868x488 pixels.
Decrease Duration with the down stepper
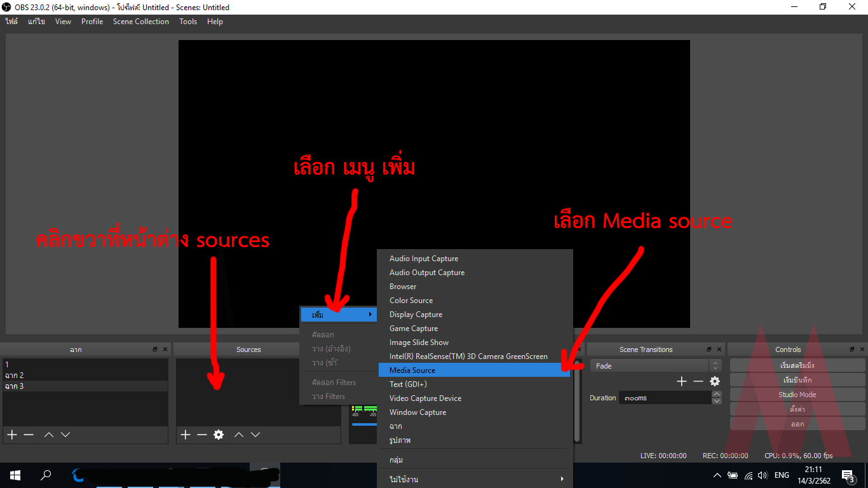click(717, 401)
